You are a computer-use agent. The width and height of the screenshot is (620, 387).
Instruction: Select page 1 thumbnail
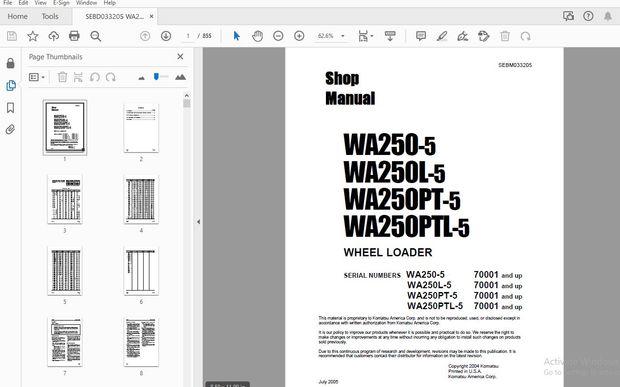(65, 127)
